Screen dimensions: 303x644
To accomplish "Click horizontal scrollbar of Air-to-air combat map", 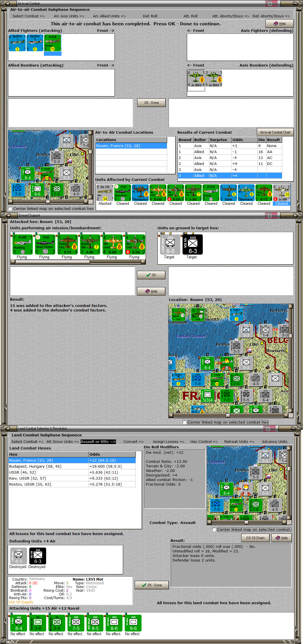I will [x=48, y=202].
